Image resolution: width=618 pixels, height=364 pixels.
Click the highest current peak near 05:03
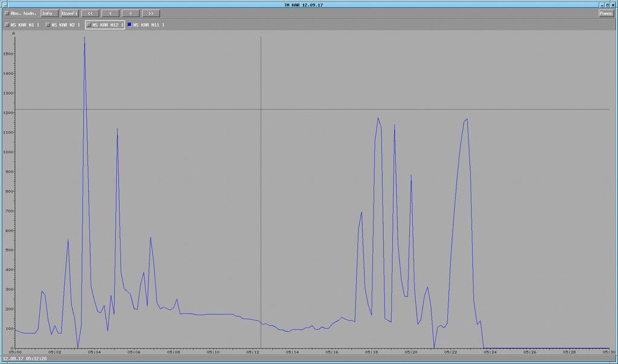[x=84, y=37]
